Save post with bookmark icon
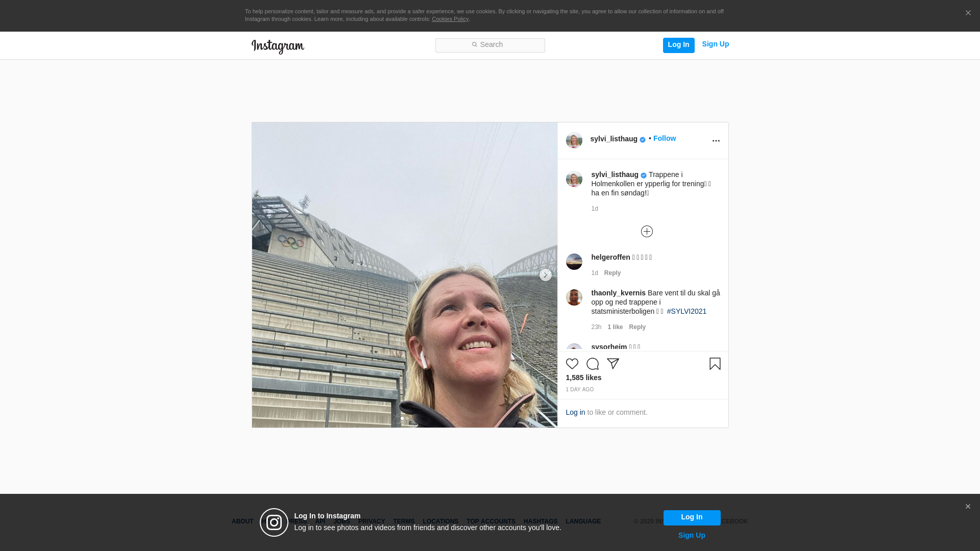Image resolution: width=980 pixels, height=551 pixels. click(x=715, y=364)
